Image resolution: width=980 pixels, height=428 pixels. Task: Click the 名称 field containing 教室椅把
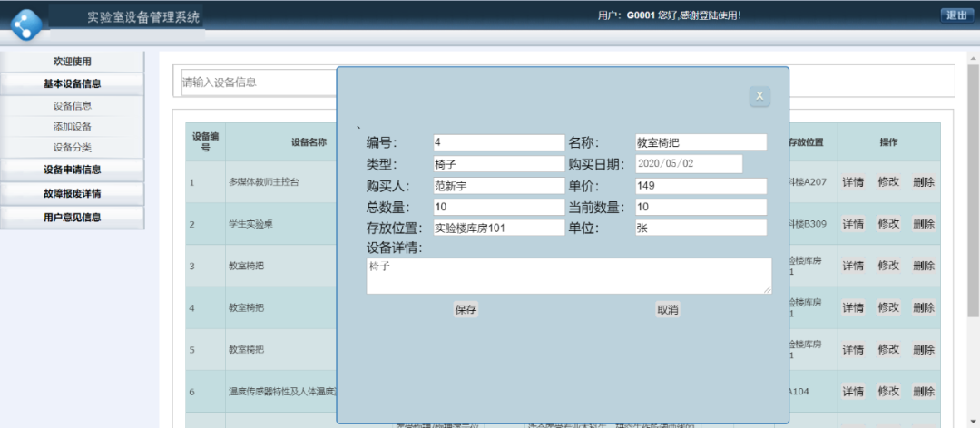click(x=701, y=142)
